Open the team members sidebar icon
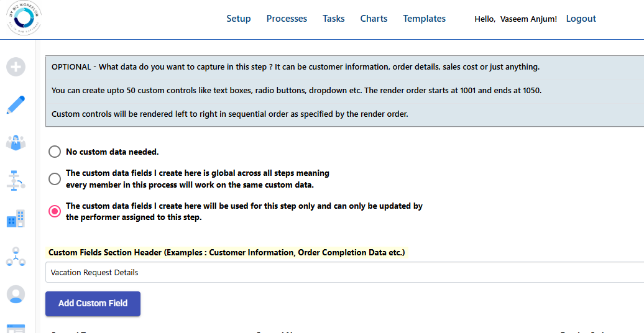The height and width of the screenshot is (333, 644). (x=16, y=142)
